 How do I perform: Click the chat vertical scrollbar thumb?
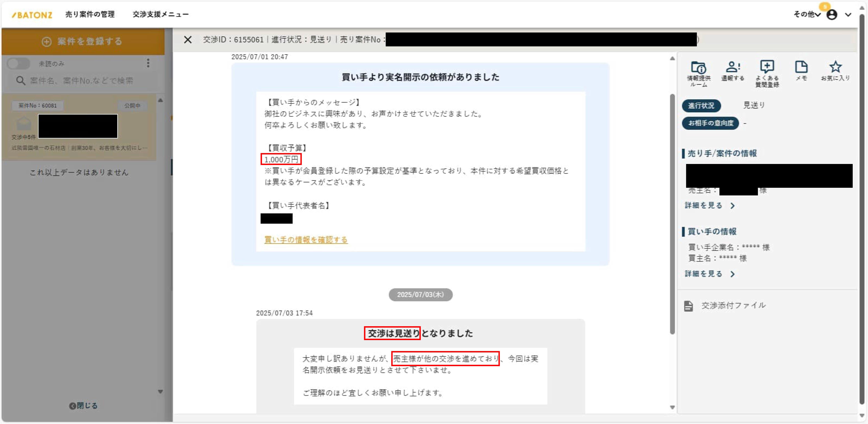click(672, 214)
